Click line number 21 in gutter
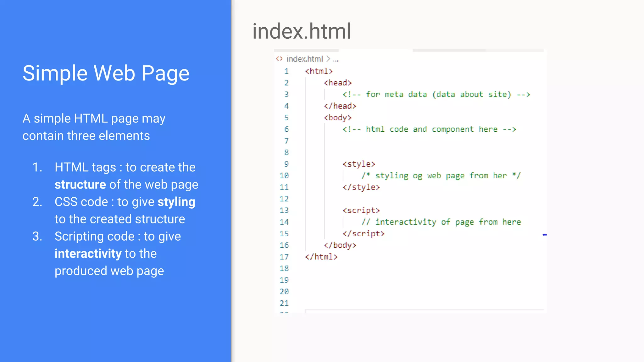This screenshot has height=362, width=644. (284, 303)
